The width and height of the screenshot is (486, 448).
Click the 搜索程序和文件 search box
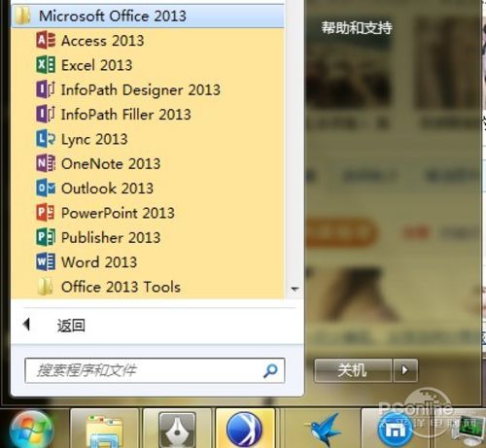[x=155, y=370]
